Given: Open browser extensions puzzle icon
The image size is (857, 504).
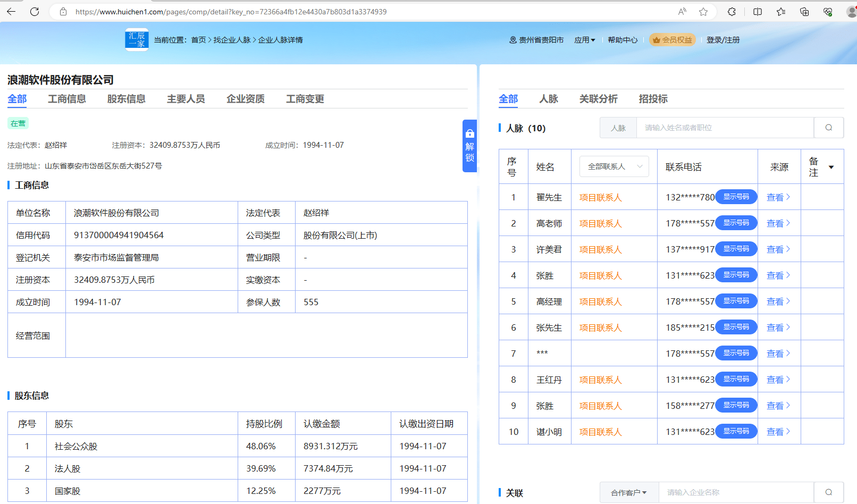Looking at the screenshot, I should tap(732, 12).
